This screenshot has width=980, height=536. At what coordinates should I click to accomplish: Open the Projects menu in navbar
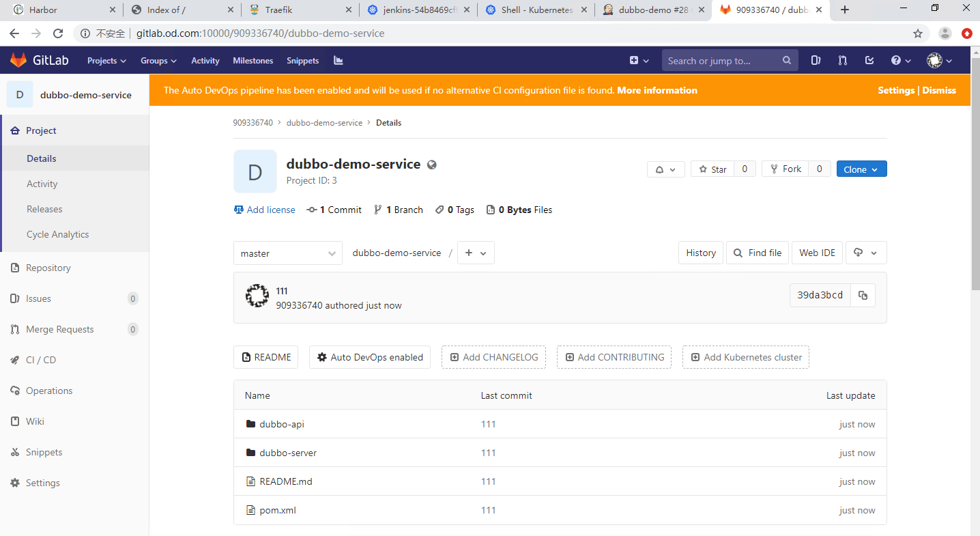pyautogui.click(x=106, y=60)
